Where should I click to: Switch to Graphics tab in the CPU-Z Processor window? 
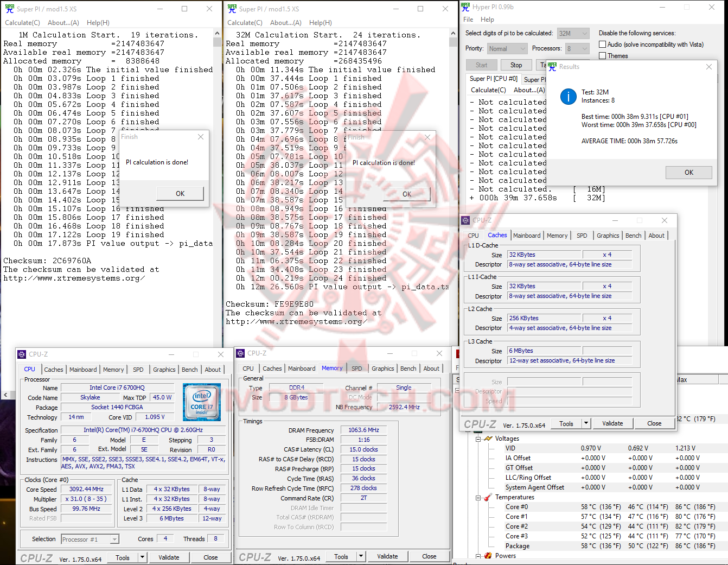click(164, 370)
